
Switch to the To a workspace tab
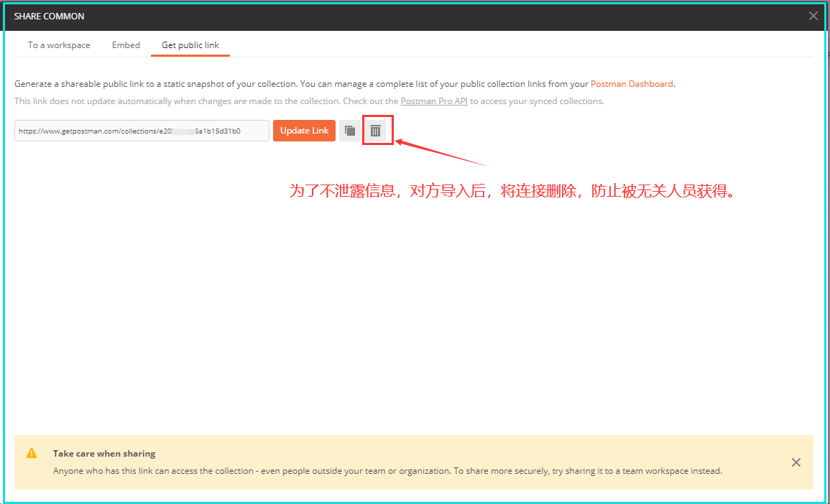(x=58, y=45)
